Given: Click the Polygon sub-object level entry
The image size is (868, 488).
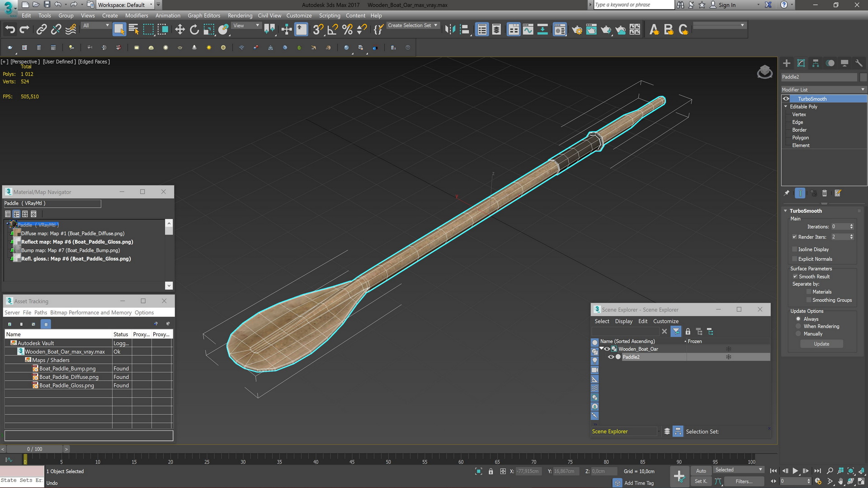Looking at the screenshot, I should click(x=801, y=138).
